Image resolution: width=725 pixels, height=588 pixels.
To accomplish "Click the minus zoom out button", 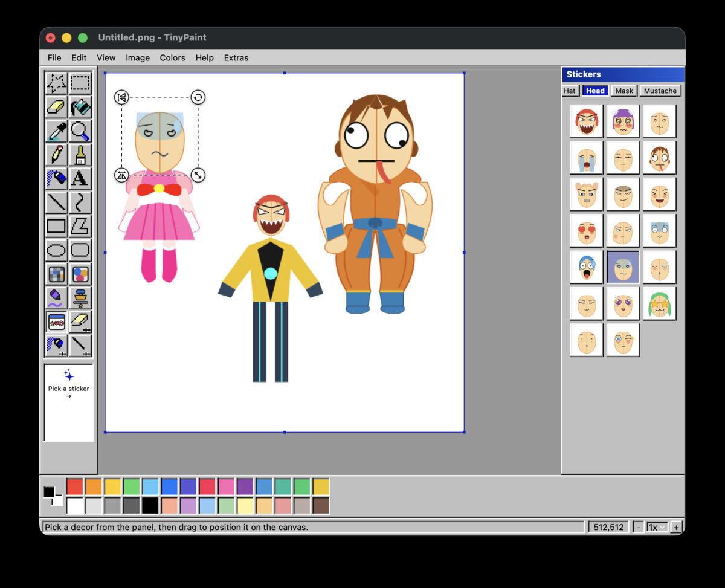I will pyautogui.click(x=639, y=527).
